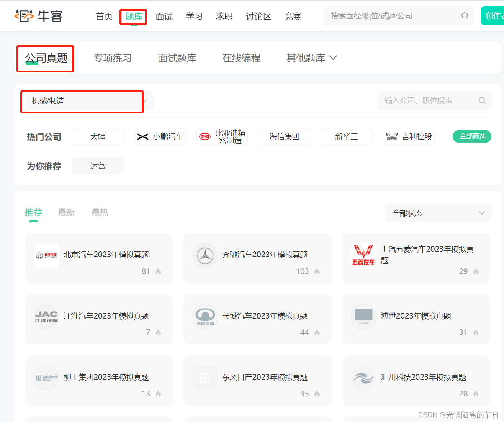
Task: Open 讨论区 in top navigation
Action: coord(259,16)
